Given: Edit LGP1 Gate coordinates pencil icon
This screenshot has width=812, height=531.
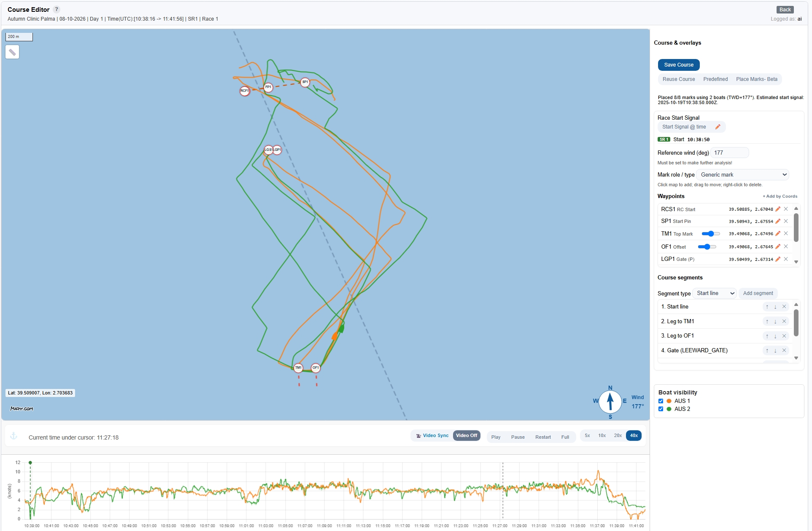Looking at the screenshot, I should point(778,259).
